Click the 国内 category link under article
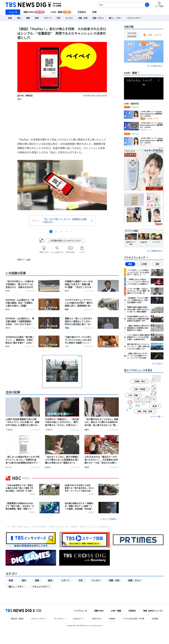This screenshot has height=644, width=169. point(19,99)
